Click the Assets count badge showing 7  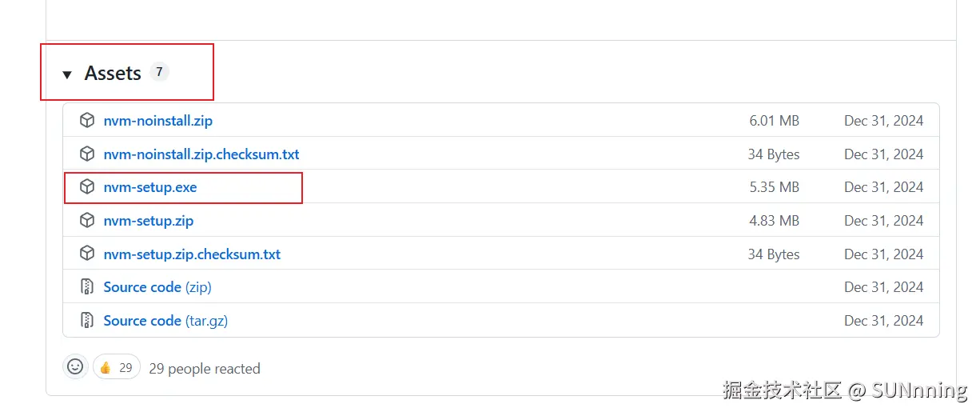(159, 72)
